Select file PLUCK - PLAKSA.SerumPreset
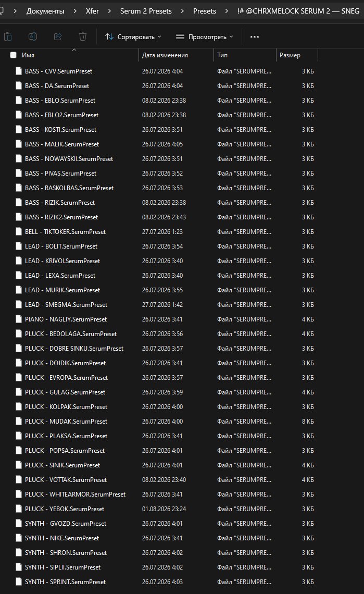Viewport: 364px width, 594px height. pos(66,436)
